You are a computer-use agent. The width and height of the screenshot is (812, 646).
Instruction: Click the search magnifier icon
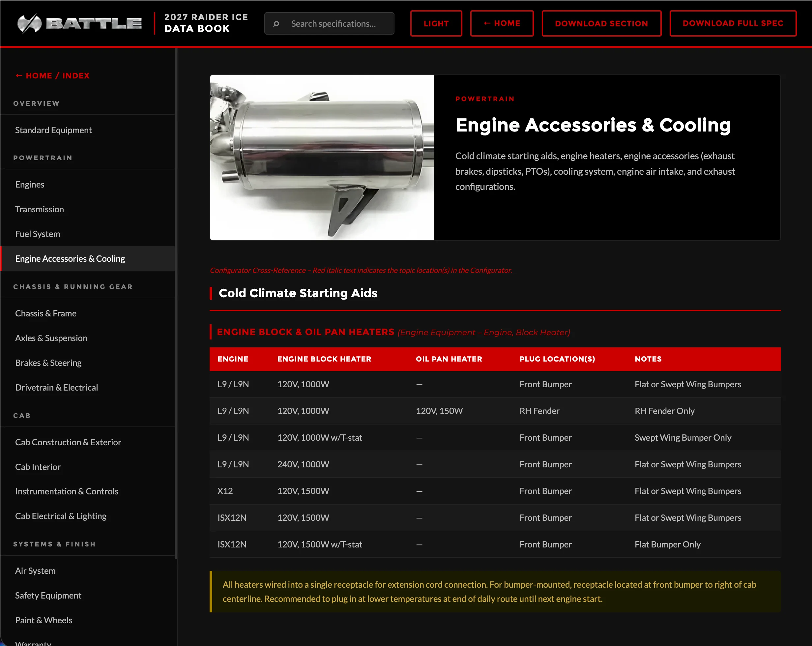276,24
